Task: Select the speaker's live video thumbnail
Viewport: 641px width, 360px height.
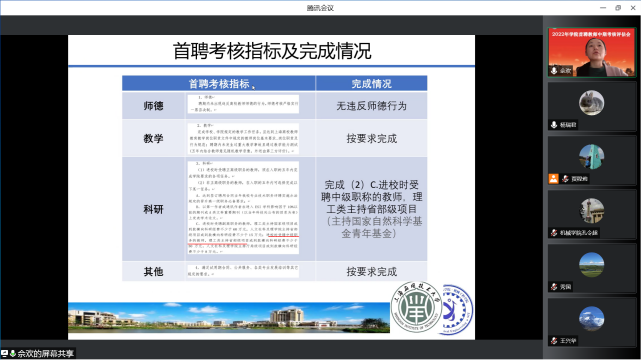Action: 592,52
